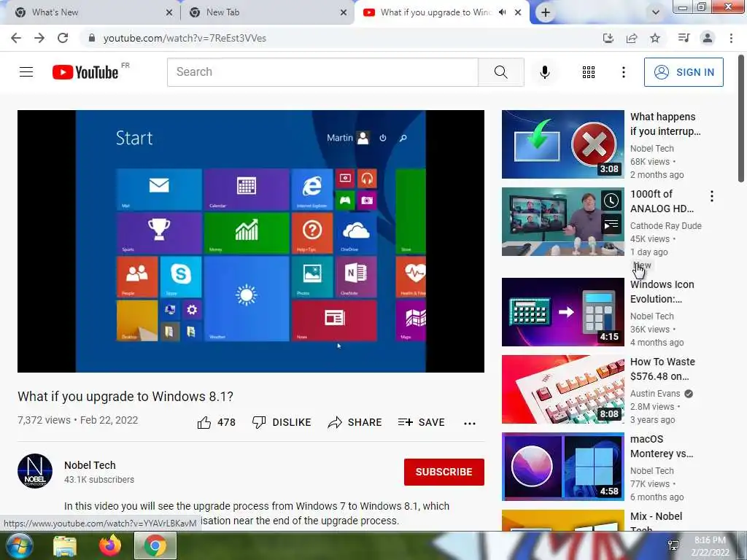The width and height of the screenshot is (747, 560).
Task: Open the Chrome profile avatar
Action: [708, 38]
